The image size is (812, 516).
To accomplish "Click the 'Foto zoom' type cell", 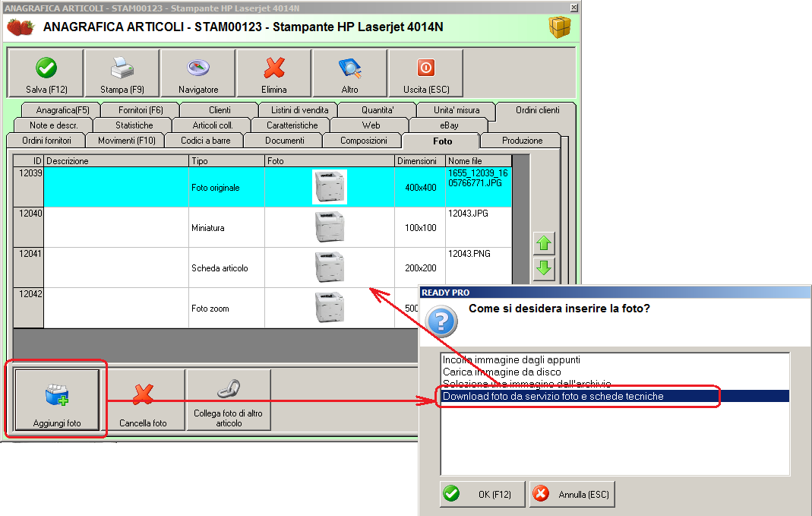I will pyautogui.click(x=226, y=309).
